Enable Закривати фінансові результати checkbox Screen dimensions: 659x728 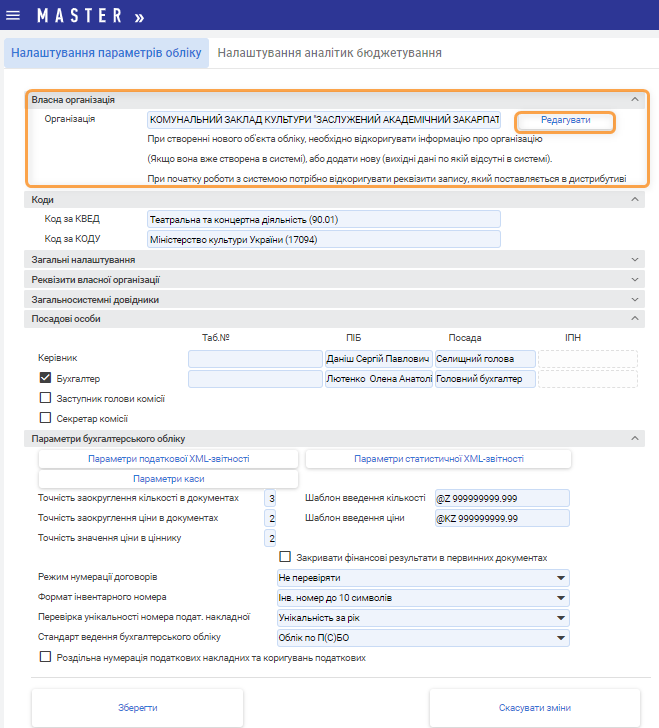pyautogui.click(x=286, y=557)
